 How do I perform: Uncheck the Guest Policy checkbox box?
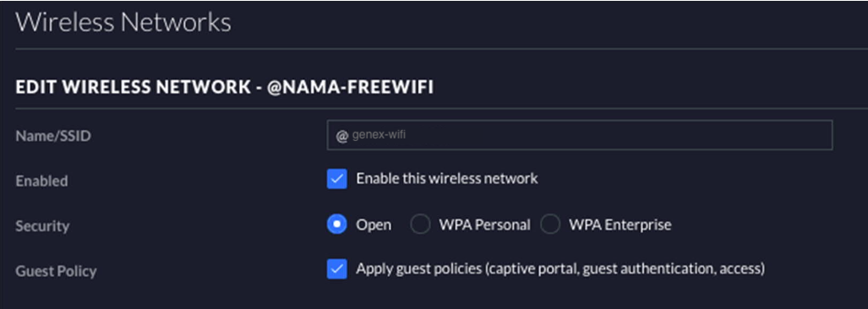click(x=336, y=269)
